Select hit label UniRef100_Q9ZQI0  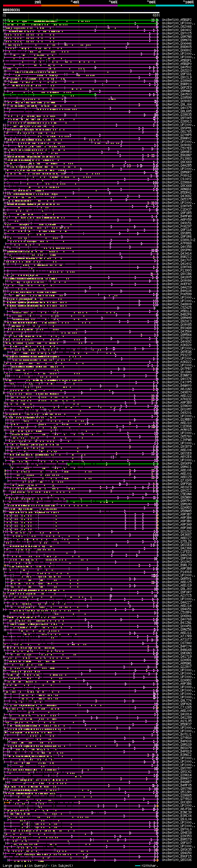[x=177, y=71]
